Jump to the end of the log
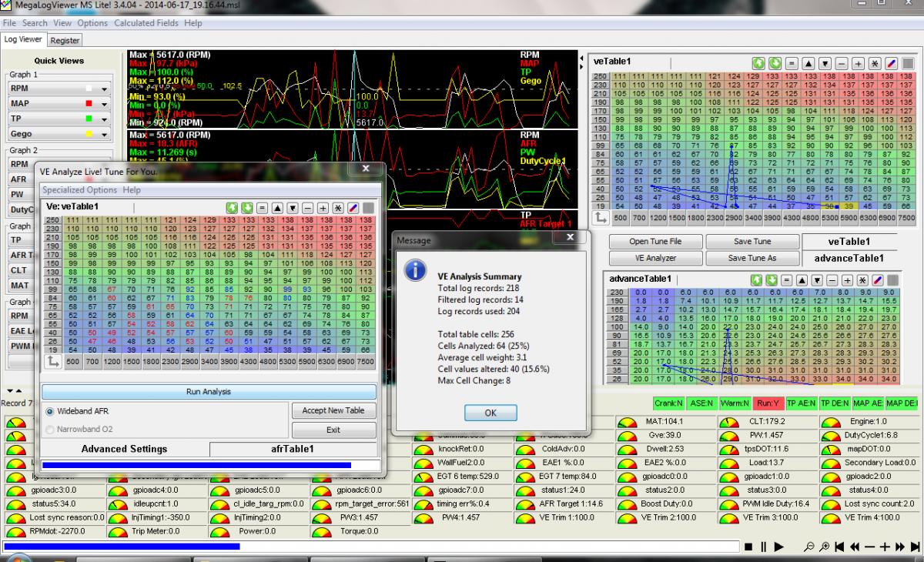 pos(916,547)
